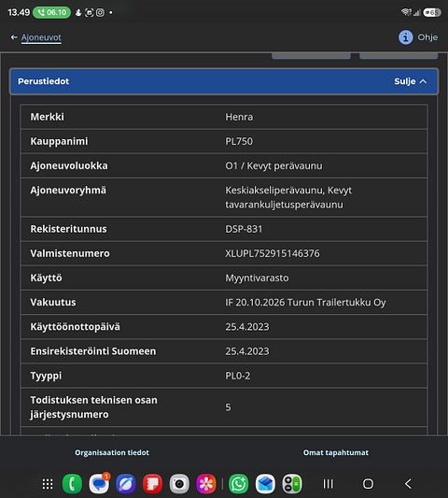Open the blue envelope mail app
The width and height of the screenshot is (448, 498).
click(x=265, y=484)
